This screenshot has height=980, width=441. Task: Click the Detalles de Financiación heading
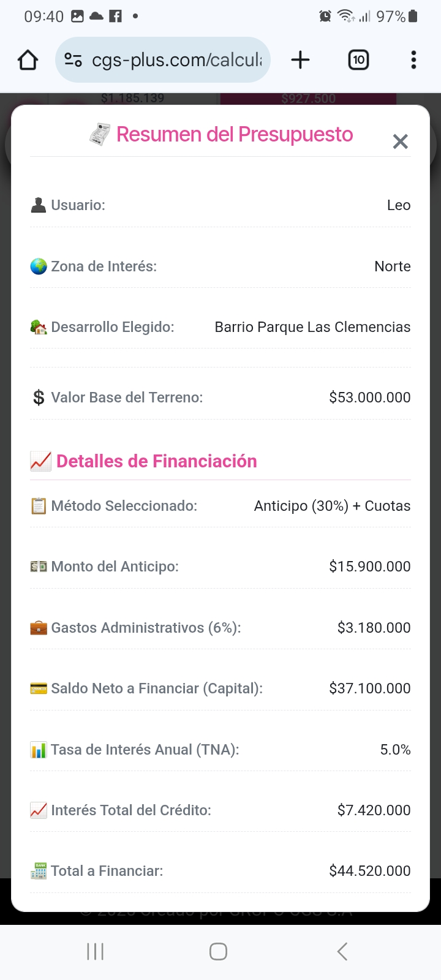pos(156,461)
